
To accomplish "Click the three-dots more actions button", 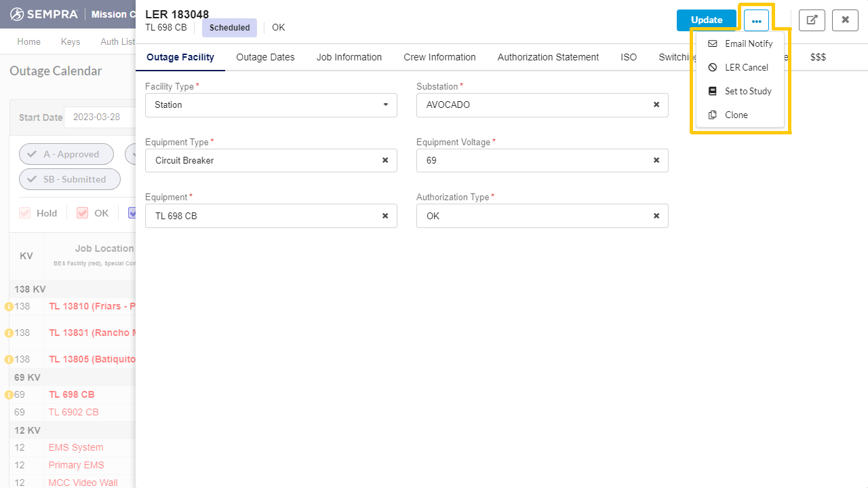I will [756, 20].
